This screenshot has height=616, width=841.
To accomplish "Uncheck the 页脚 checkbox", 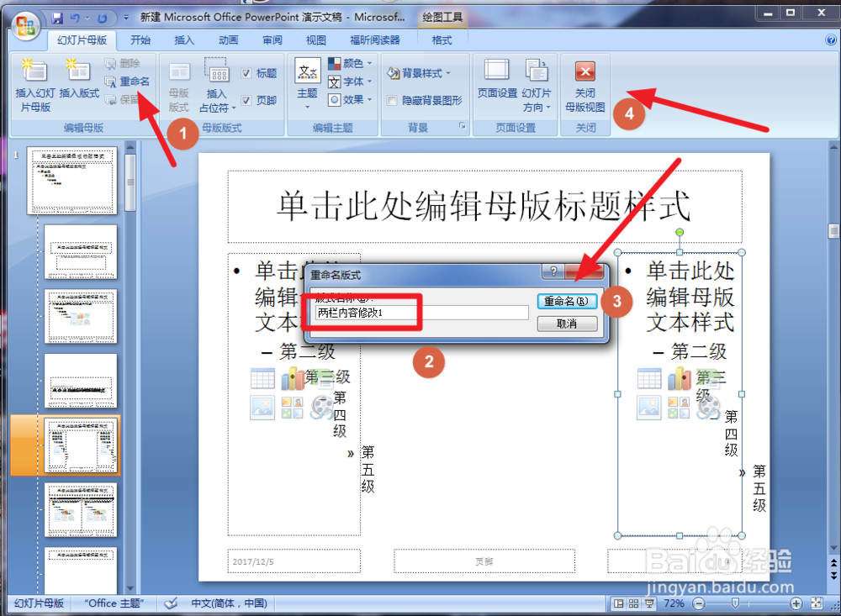I will (247, 99).
